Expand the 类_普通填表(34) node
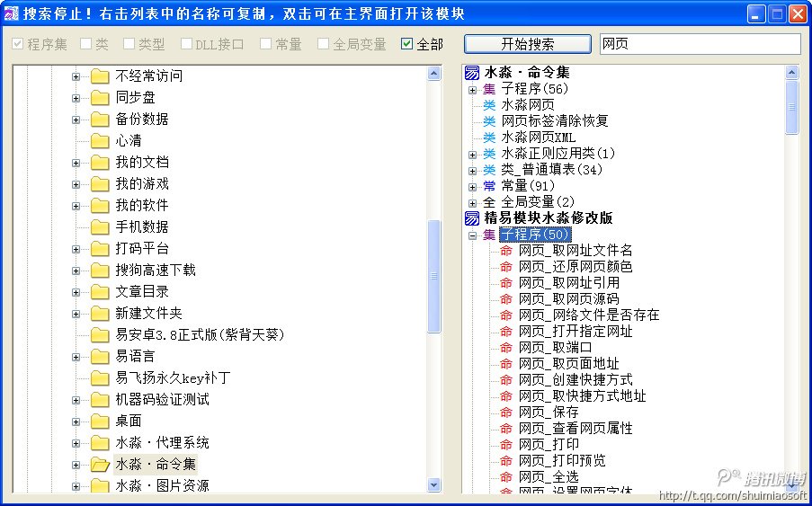The height and width of the screenshot is (506, 812). (472, 171)
